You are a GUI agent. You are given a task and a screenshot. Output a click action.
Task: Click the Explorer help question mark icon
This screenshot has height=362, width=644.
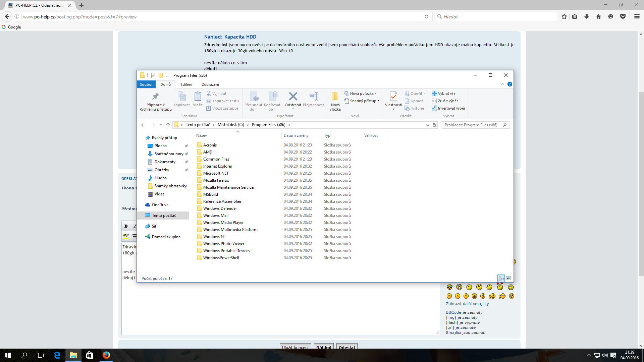click(x=509, y=84)
